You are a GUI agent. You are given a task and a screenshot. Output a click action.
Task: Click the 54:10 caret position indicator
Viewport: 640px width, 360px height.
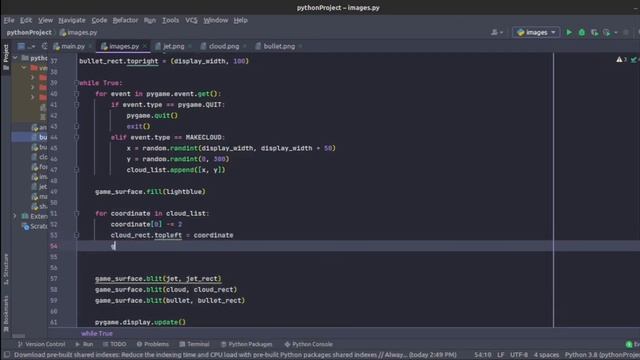[x=482, y=355]
